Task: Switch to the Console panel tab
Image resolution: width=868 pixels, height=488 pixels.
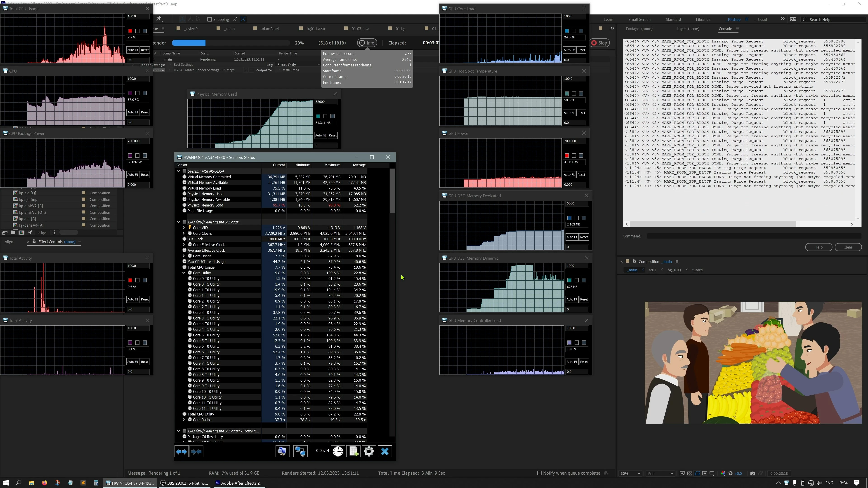Action: point(725,29)
